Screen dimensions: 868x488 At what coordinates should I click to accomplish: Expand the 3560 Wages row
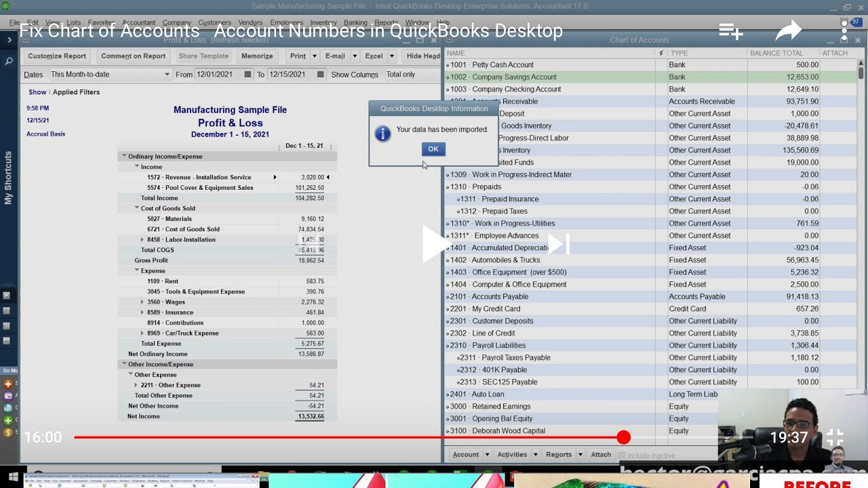(x=142, y=302)
